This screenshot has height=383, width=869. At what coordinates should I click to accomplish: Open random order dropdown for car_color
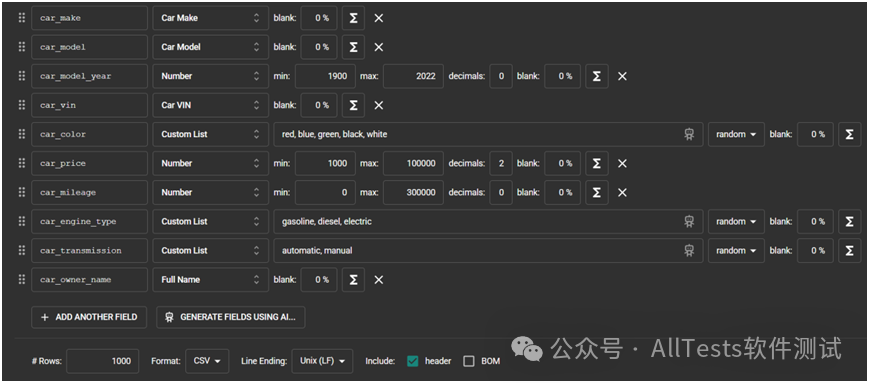pos(736,134)
